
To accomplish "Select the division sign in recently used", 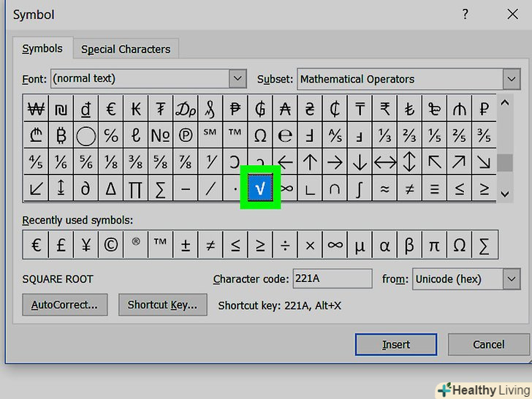I will click(285, 245).
